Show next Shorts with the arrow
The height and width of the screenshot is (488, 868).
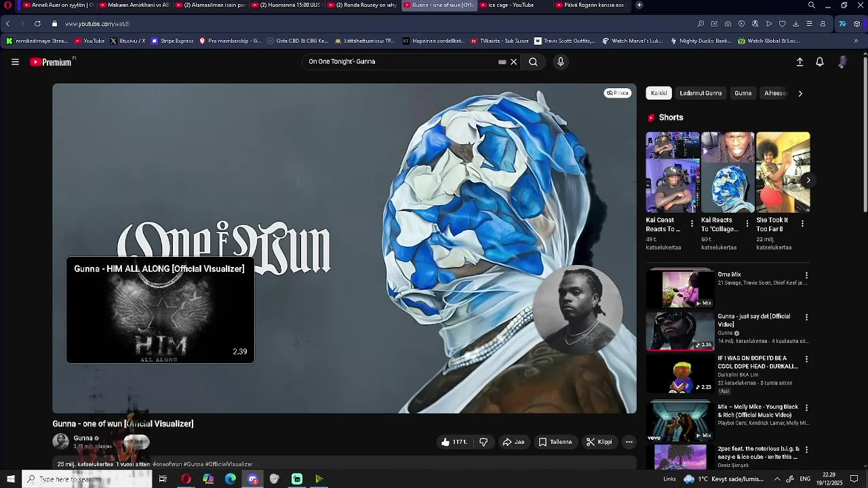[x=808, y=180]
